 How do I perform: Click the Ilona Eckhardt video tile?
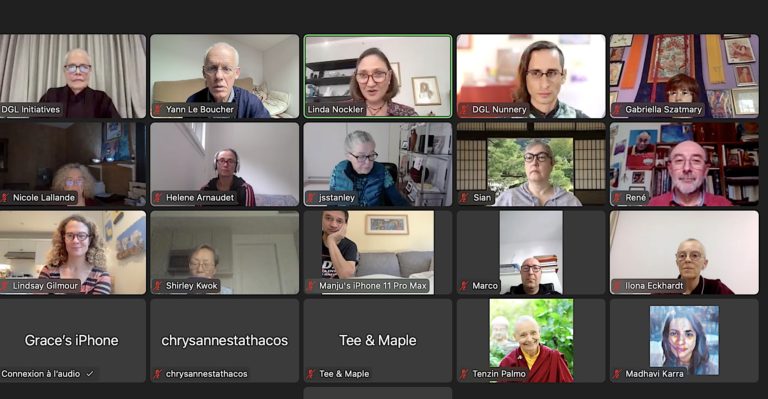point(684,253)
